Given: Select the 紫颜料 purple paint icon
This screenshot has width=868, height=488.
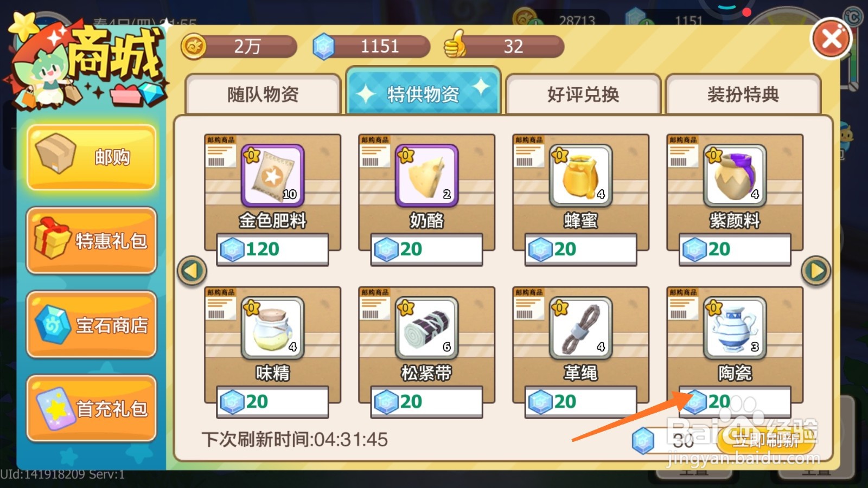Looking at the screenshot, I should pyautogui.click(x=735, y=175).
